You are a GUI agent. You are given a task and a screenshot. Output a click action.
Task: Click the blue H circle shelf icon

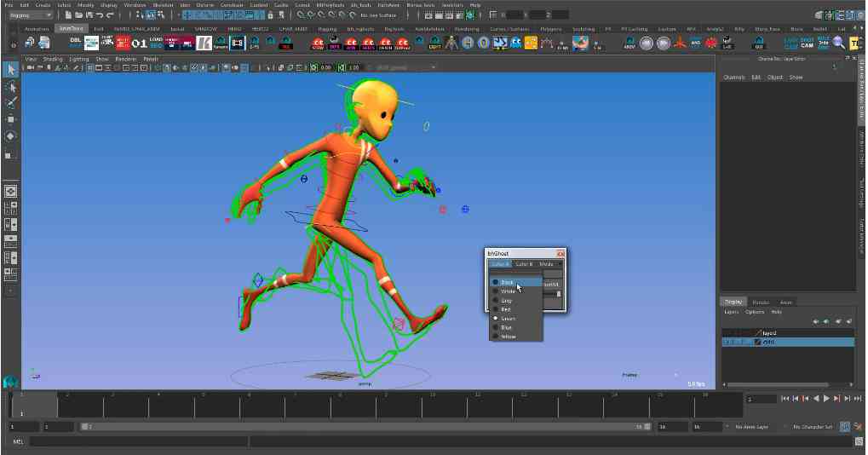(x=467, y=43)
